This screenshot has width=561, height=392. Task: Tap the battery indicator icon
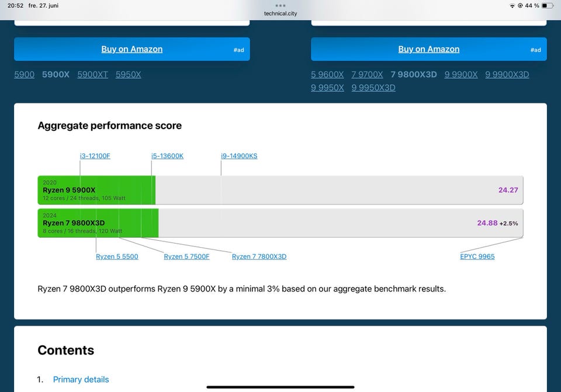point(548,6)
